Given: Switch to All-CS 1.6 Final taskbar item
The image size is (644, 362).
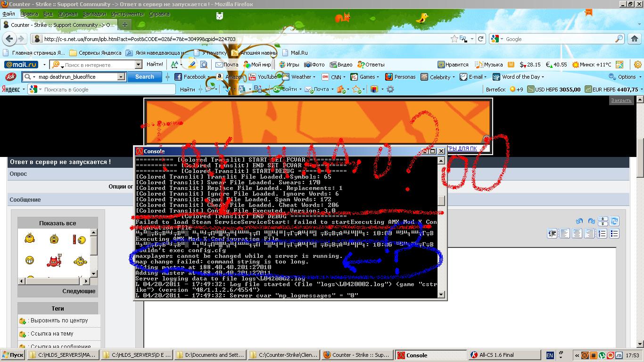Looking at the screenshot, I should click(x=504, y=355).
